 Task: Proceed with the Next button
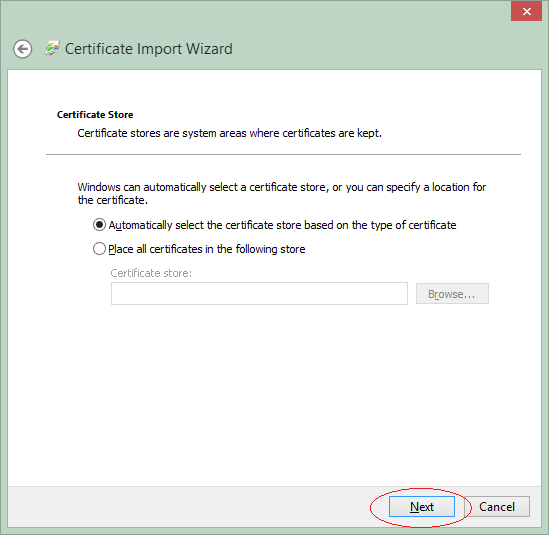422,506
